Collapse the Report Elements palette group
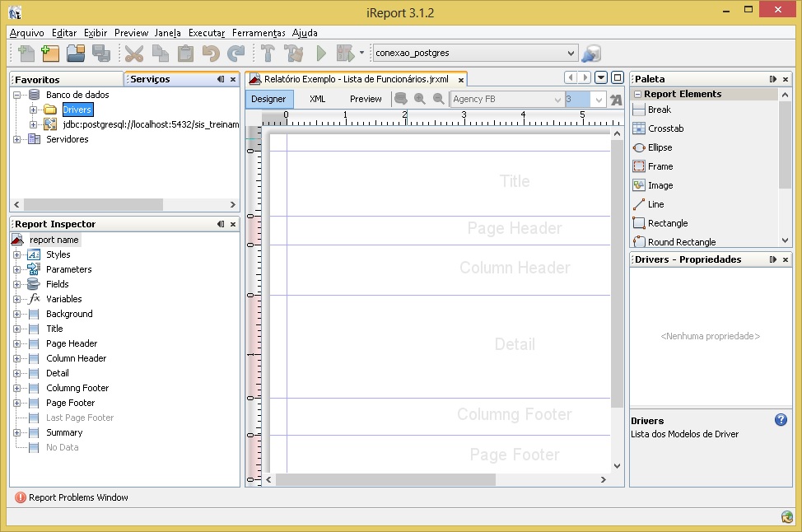802x532 pixels. [x=637, y=94]
